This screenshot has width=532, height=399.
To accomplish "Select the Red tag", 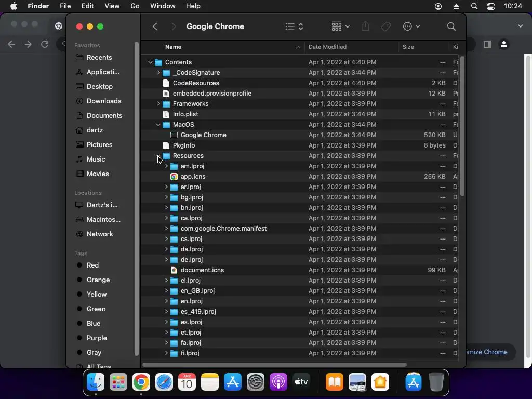I will click(92, 265).
